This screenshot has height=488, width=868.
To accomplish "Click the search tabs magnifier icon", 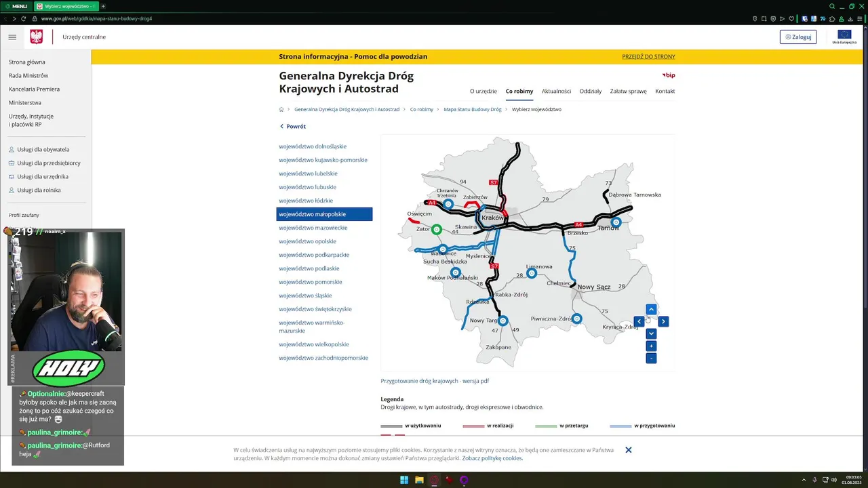I will [x=832, y=6].
